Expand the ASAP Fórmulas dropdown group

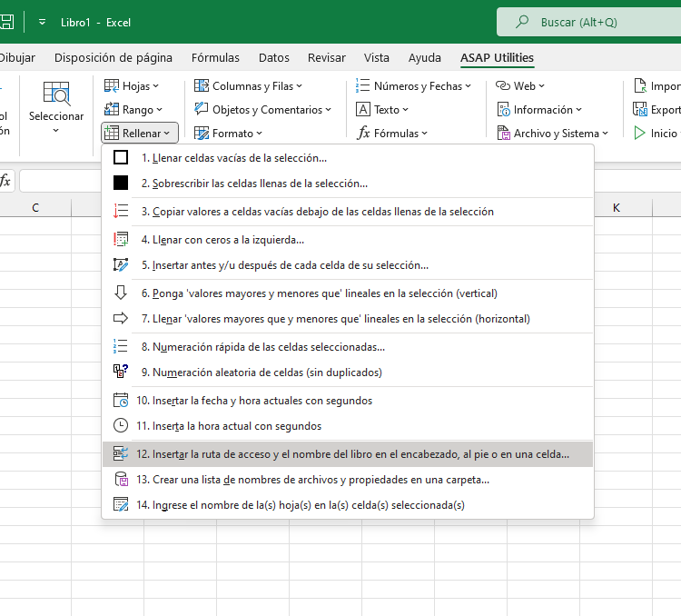pos(391,133)
